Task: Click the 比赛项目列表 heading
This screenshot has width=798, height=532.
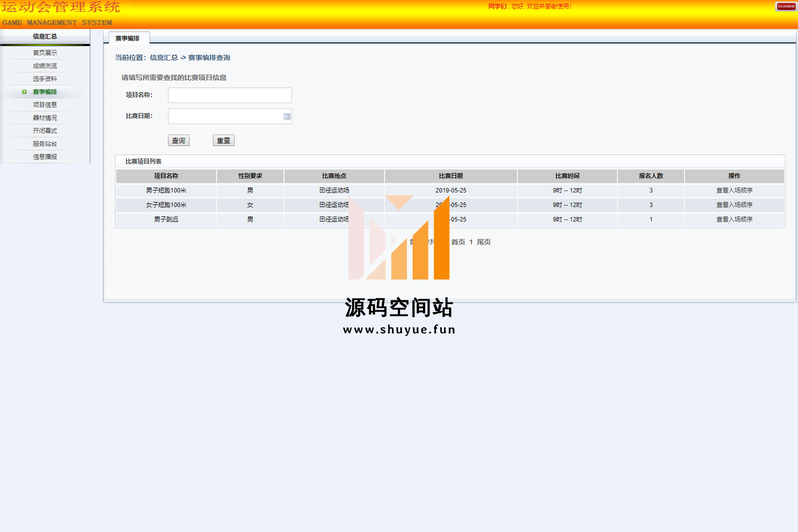Action: point(143,161)
